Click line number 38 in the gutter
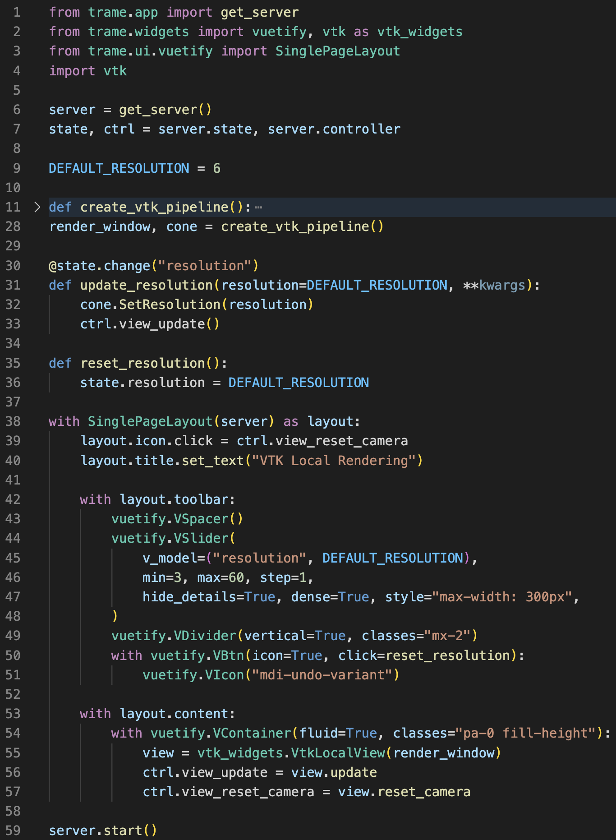Viewport: 616px width, 840px height. (13, 421)
